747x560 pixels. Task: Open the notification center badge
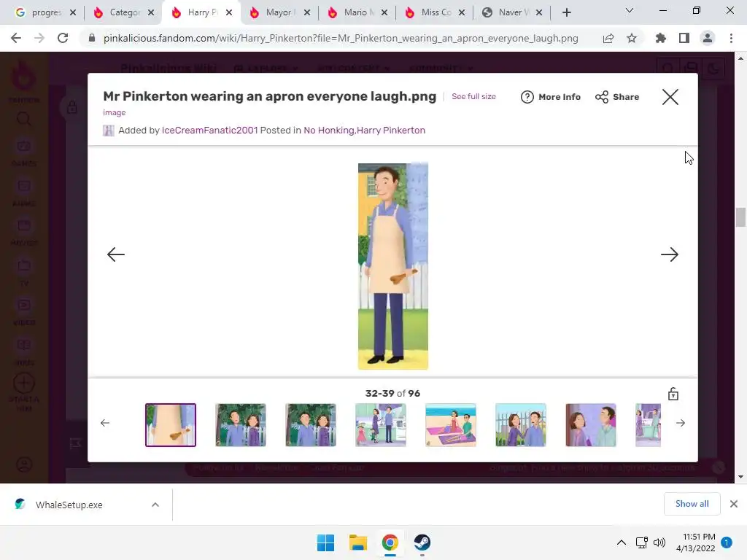(727, 542)
